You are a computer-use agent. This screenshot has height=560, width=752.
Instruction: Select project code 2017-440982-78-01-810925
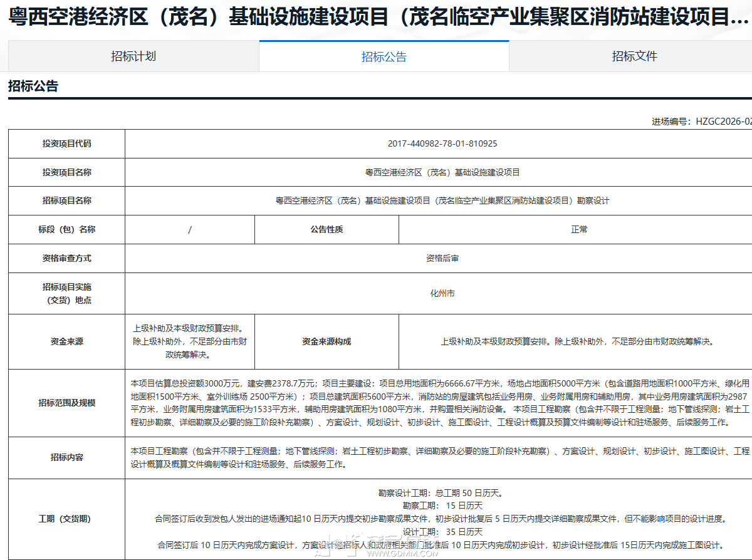point(442,143)
